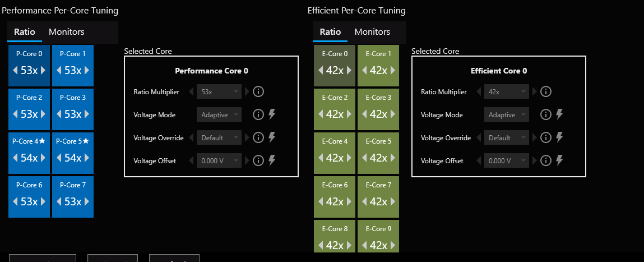Viewport: 644px width, 262px height.
Task: Open info for Efficient Core Ratio Multiplier
Action: coord(545,91)
